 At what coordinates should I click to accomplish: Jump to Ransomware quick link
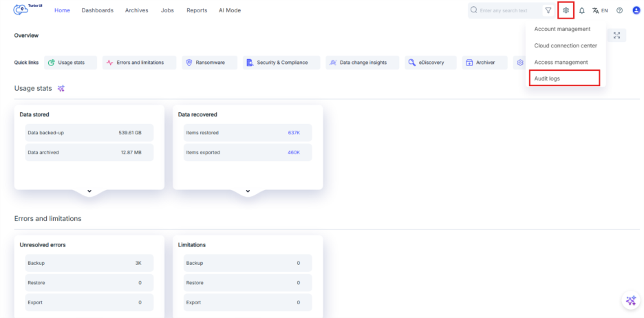[x=210, y=63]
